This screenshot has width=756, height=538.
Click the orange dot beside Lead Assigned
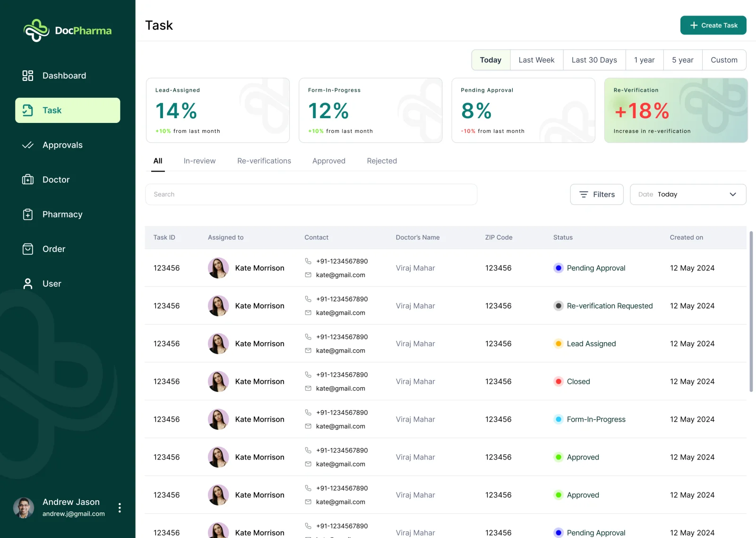coord(558,344)
